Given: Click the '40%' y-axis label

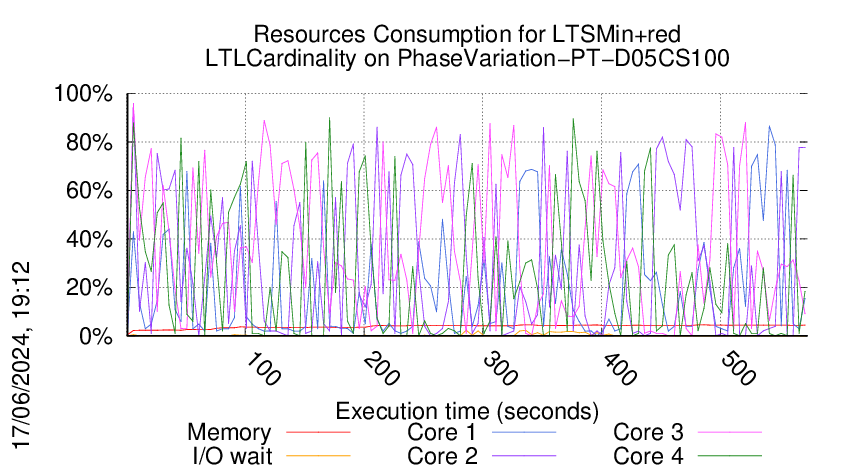Looking at the screenshot, I should (x=89, y=239).
